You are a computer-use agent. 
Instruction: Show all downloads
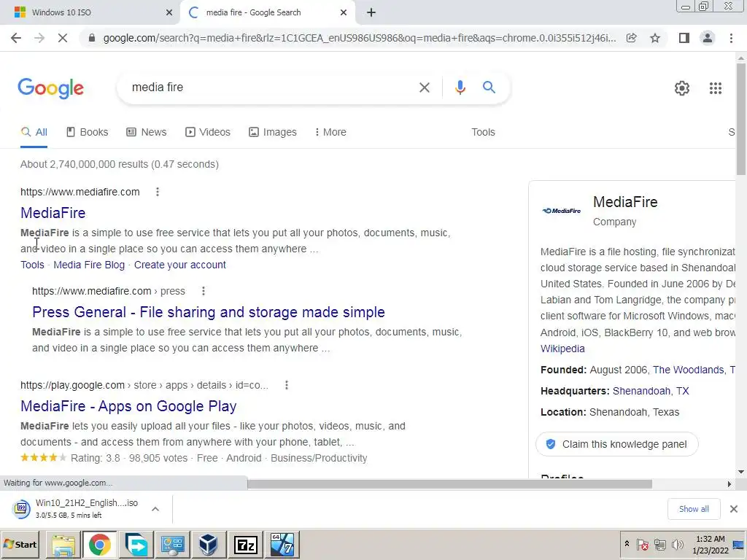[x=694, y=509]
